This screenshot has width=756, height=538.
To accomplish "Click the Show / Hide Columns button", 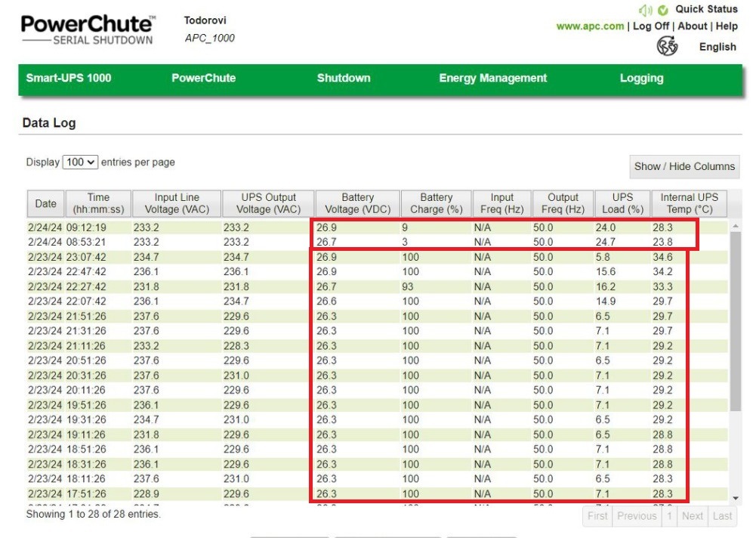I will click(684, 166).
